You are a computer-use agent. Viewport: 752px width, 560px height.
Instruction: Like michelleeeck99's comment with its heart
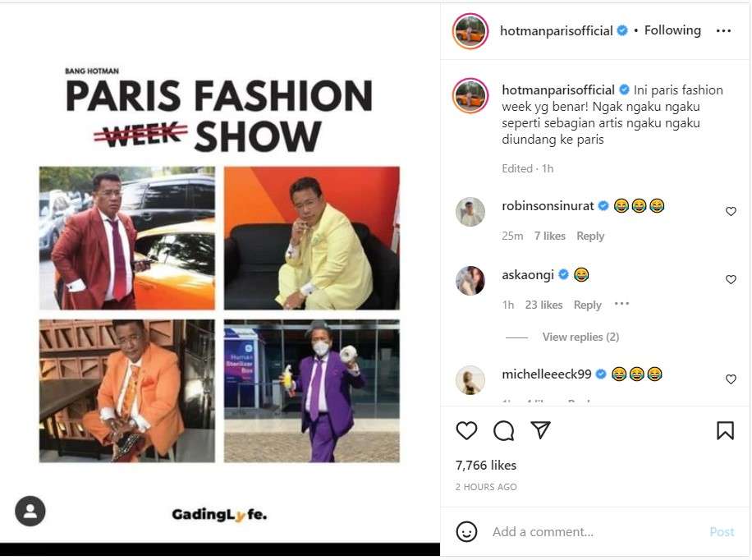(731, 379)
